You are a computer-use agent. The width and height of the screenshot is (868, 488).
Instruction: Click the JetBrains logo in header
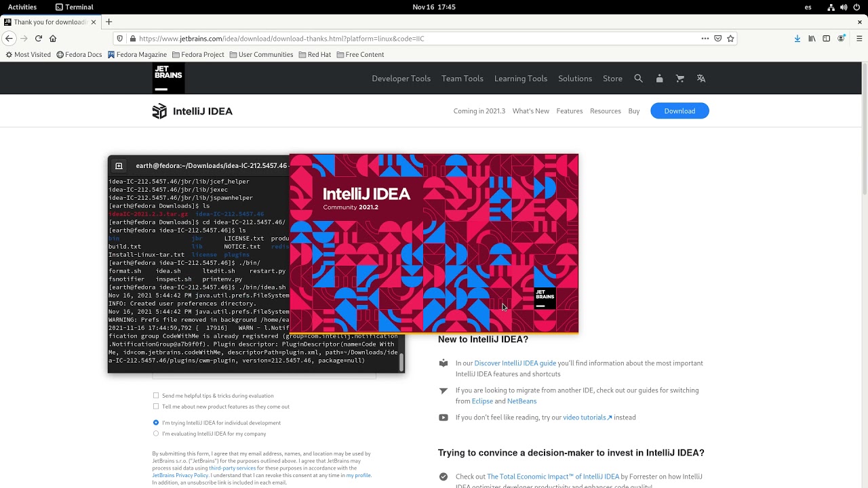[x=168, y=78]
